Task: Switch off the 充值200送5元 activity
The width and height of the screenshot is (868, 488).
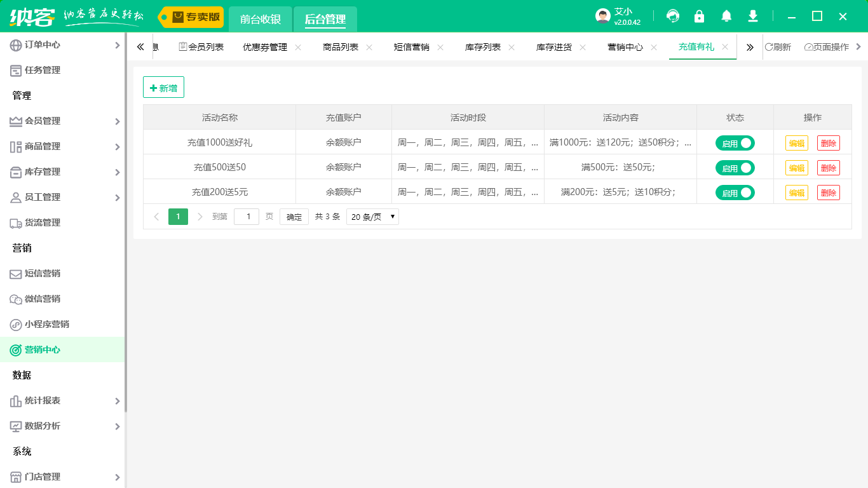Action: click(735, 193)
